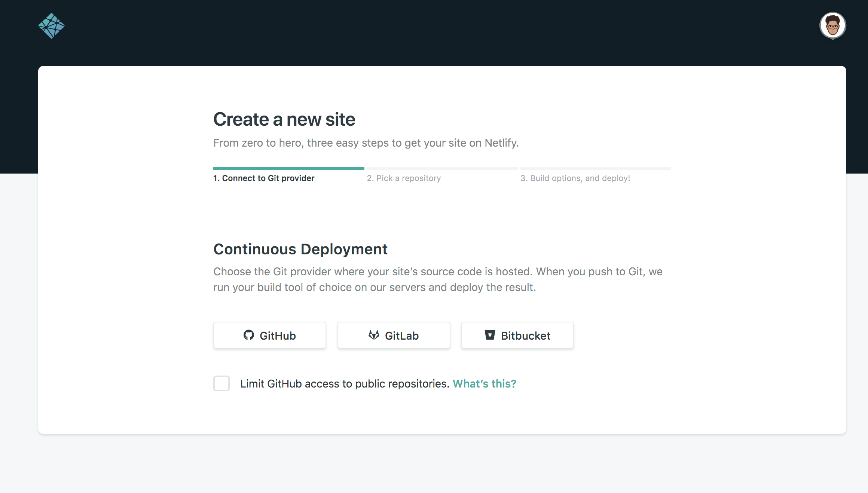Screen dimensions: 868x493
Task: Open the What's this? link
Action: 485,384
